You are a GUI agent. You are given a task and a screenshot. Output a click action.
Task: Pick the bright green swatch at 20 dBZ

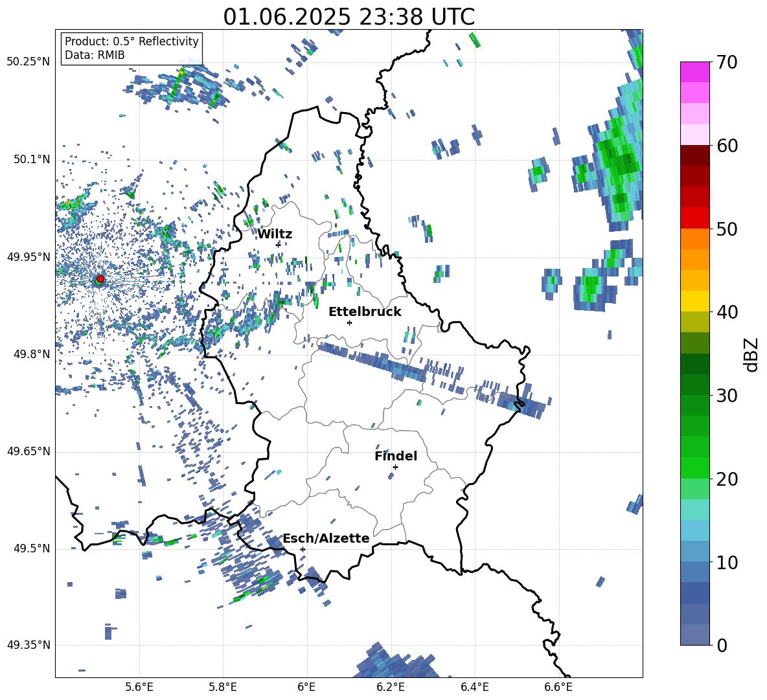click(694, 468)
